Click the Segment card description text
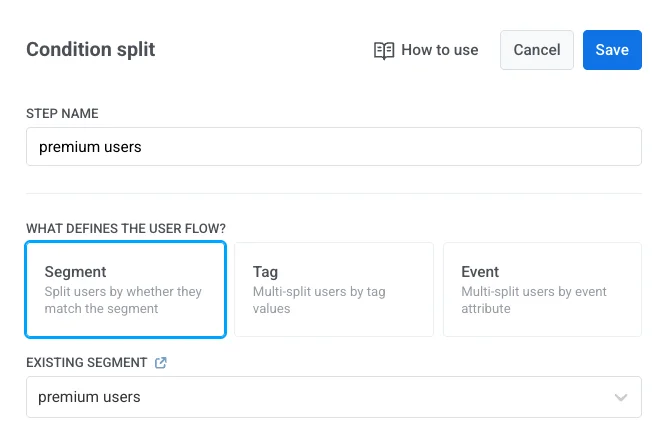 [123, 300]
